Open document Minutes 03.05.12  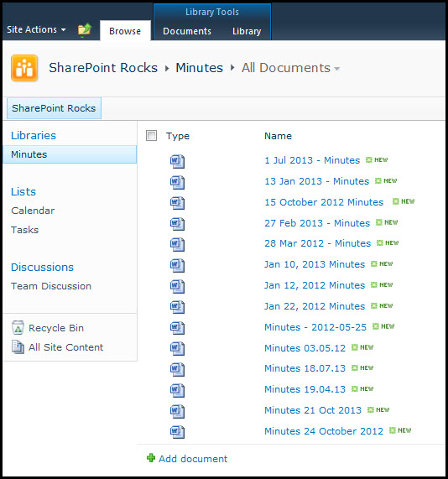tap(305, 348)
